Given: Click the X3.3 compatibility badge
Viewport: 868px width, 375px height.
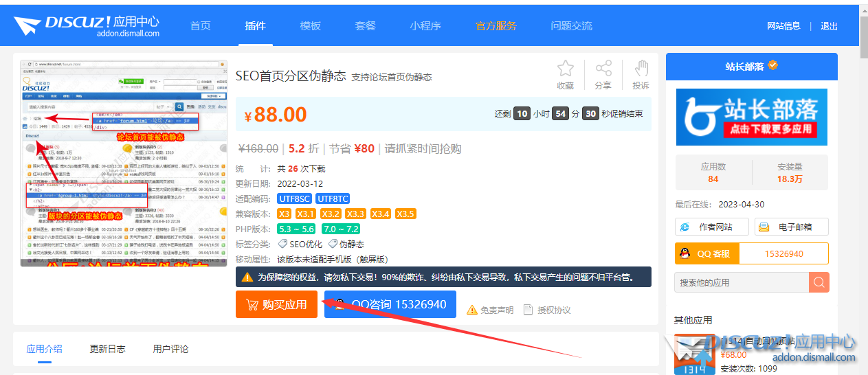Looking at the screenshot, I should coord(355,214).
